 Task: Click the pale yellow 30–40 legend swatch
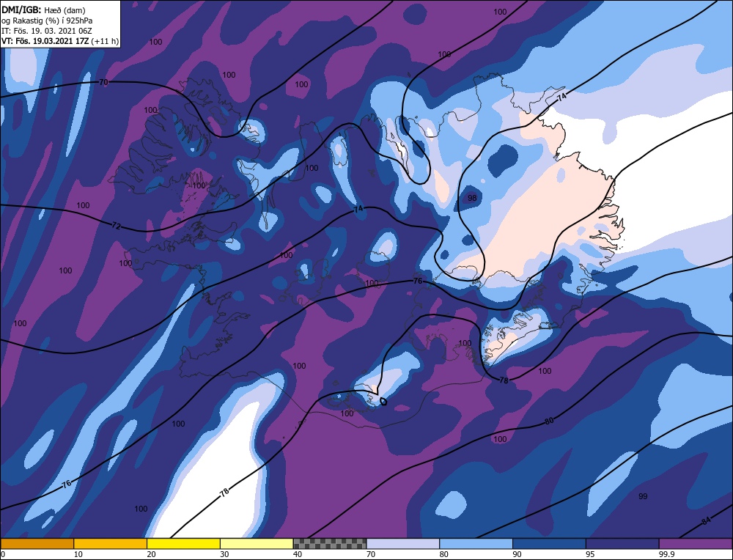[257, 543]
